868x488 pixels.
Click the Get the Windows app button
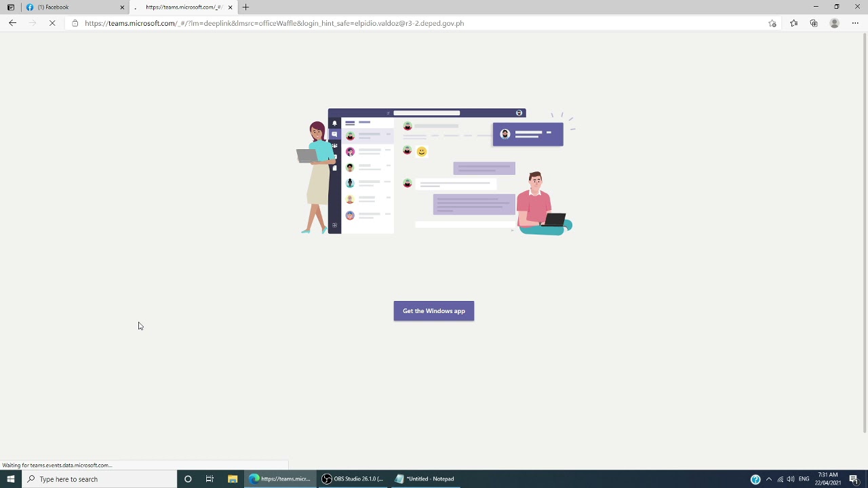(434, 311)
